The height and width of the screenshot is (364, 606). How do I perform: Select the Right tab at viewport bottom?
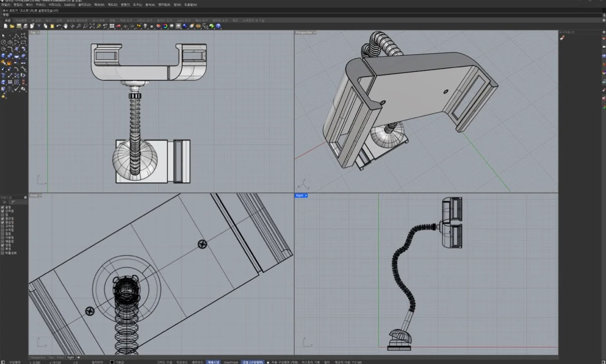(x=70, y=357)
